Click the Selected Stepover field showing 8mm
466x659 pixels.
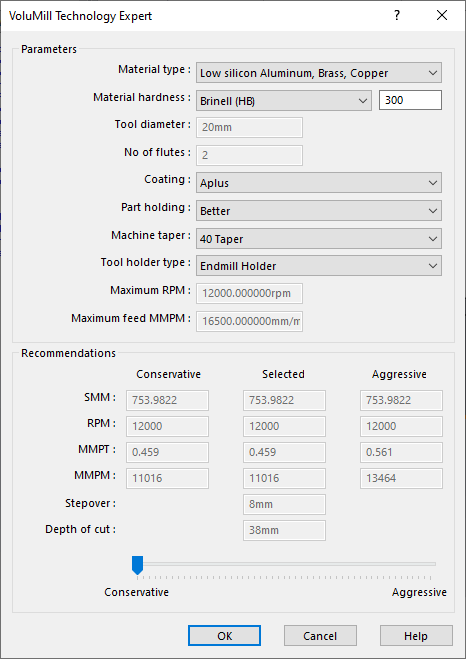click(x=284, y=504)
